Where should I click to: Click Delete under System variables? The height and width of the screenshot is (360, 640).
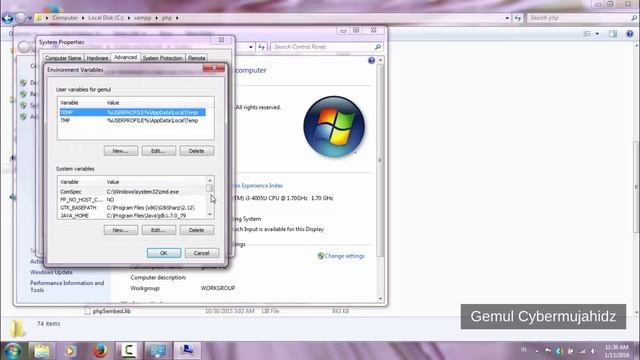(x=196, y=230)
